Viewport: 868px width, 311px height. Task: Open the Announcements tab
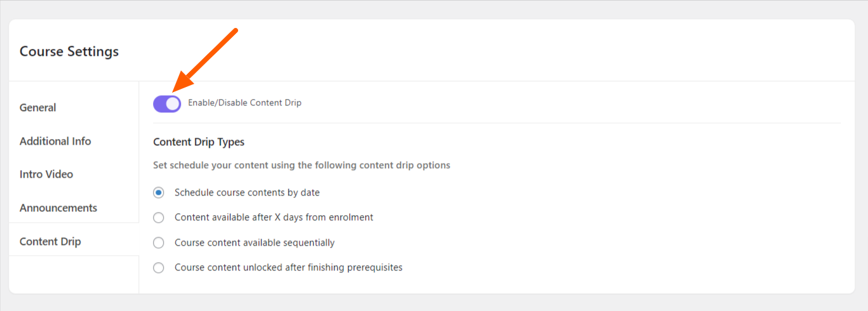pos(58,208)
